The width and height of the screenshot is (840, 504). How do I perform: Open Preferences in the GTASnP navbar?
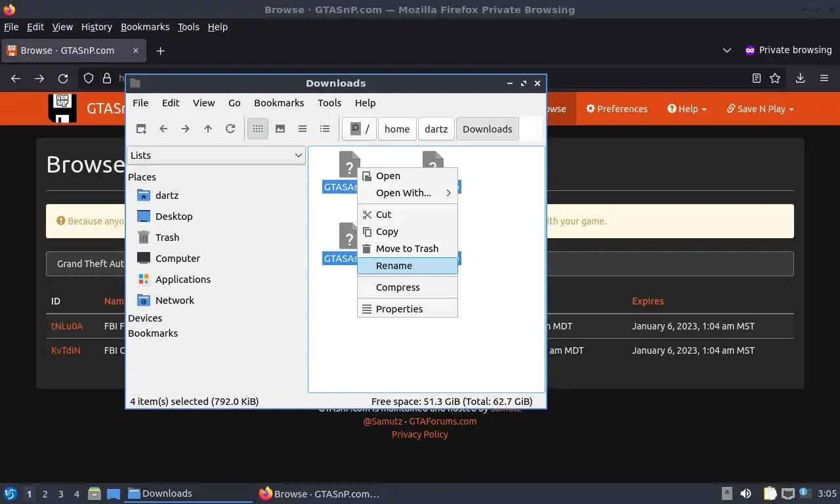point(617,109)
